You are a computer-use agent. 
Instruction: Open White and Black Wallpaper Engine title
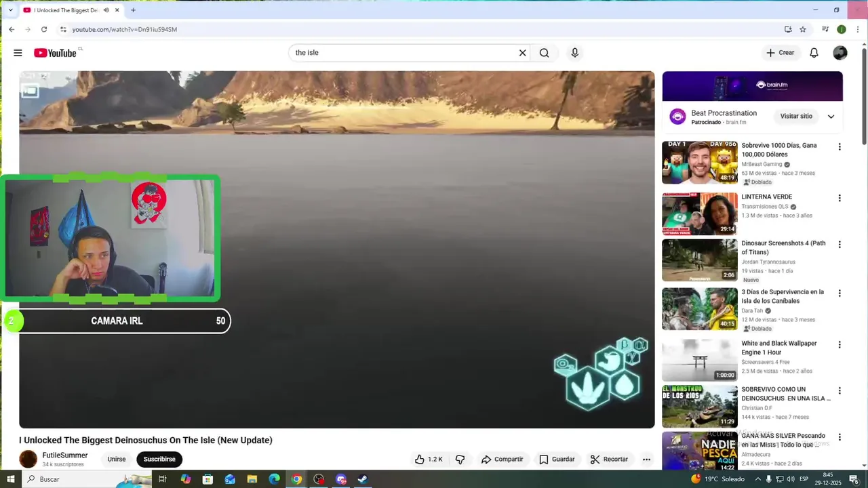pyautogui.click(x=779, y=348)
